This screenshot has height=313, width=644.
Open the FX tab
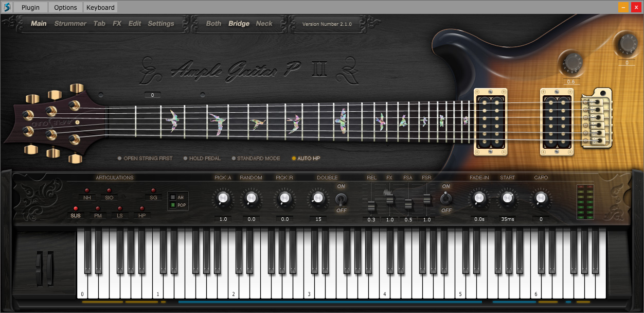pos(117,24)
